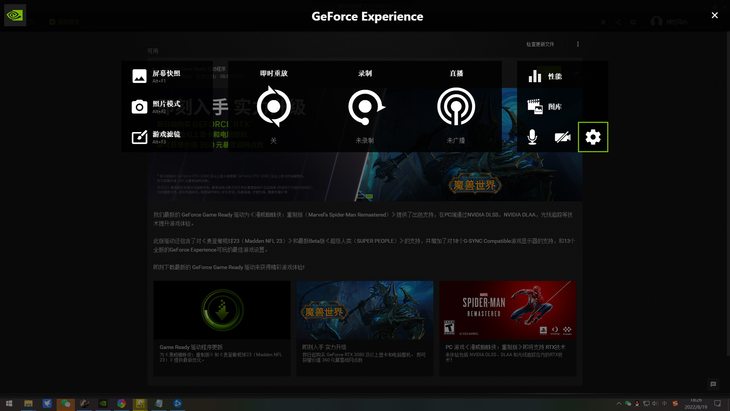Open the 直播 broadcast control

[x=456, y=106]
